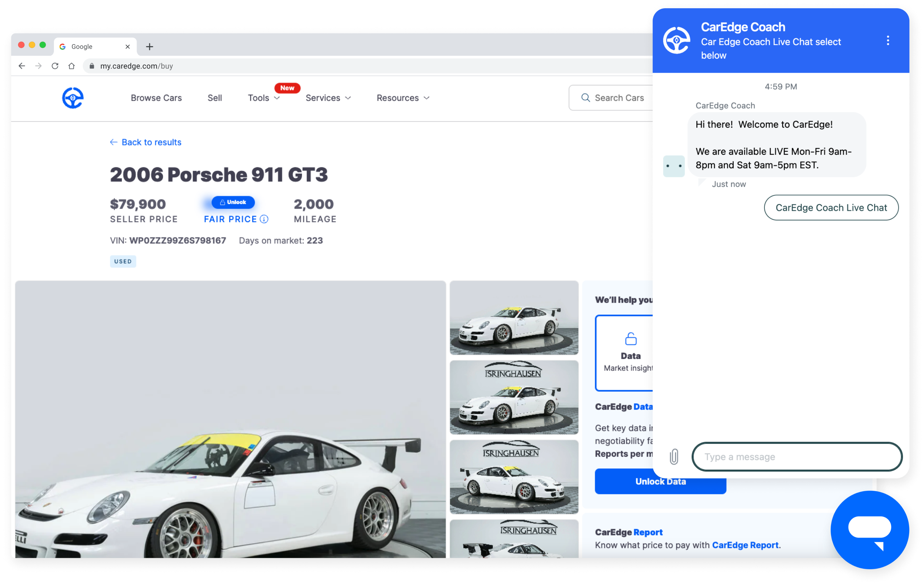Screen dimensions: 924x586
Task: Open chat options three-dot menu
Action: click(x=887, y=41)
